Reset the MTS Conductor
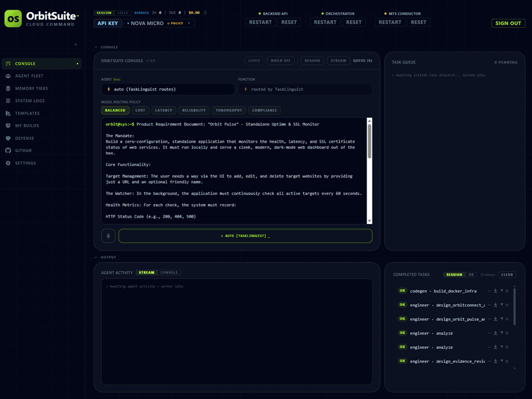Screen dimensions: 532x399 (x=419, y=22)
